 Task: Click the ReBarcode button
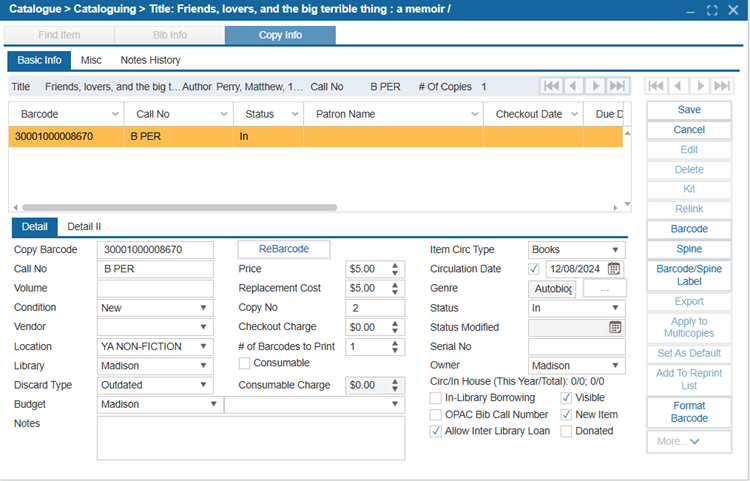tap(284, 249)
